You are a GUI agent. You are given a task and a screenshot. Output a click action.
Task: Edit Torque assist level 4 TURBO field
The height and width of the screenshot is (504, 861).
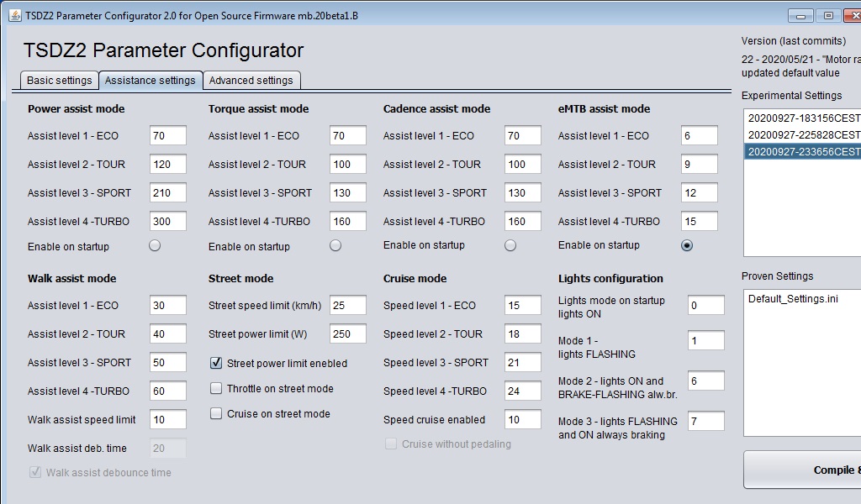tap(348, 221)
